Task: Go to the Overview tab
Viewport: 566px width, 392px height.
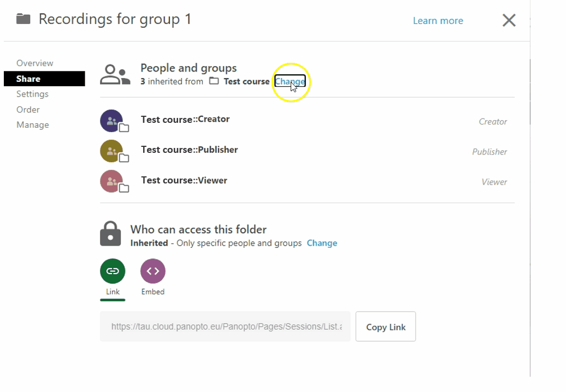Action: pyautogui.click(x=34, y=63)
